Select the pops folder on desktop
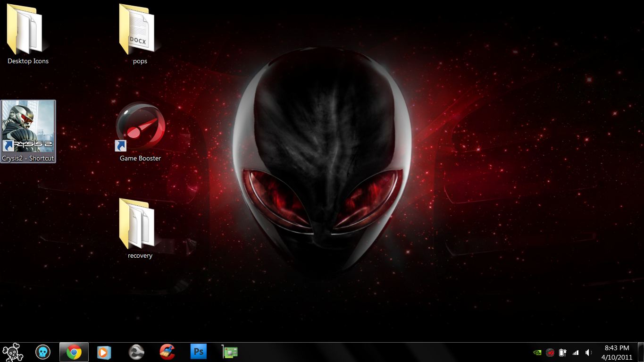The image size is (644, 362). (140, 34)
